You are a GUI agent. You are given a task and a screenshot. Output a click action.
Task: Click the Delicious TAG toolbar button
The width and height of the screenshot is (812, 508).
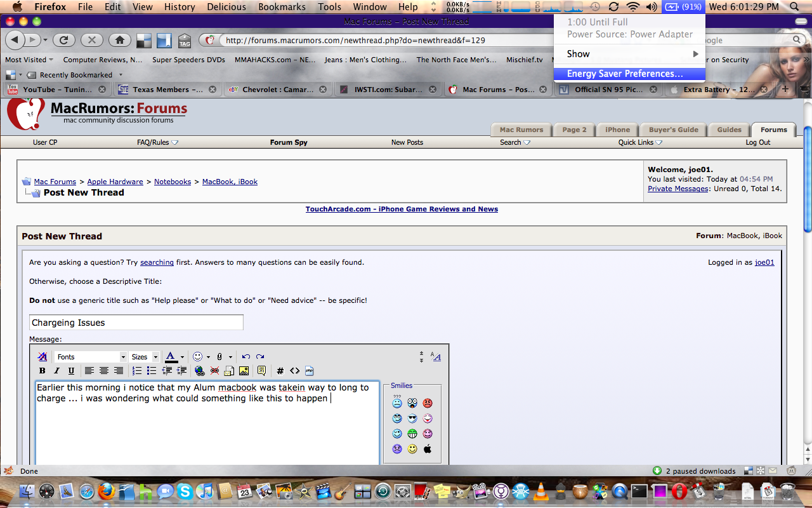(185, 41)
